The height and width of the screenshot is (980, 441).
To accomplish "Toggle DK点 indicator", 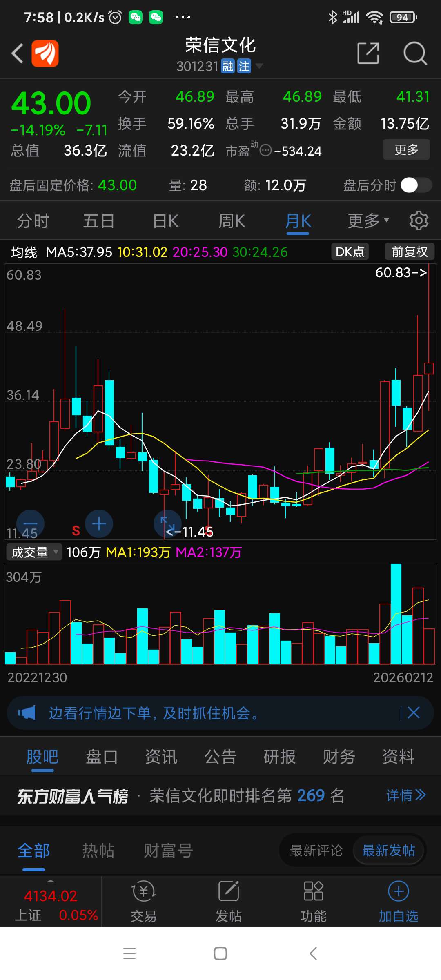I will (x=350, y=252).
